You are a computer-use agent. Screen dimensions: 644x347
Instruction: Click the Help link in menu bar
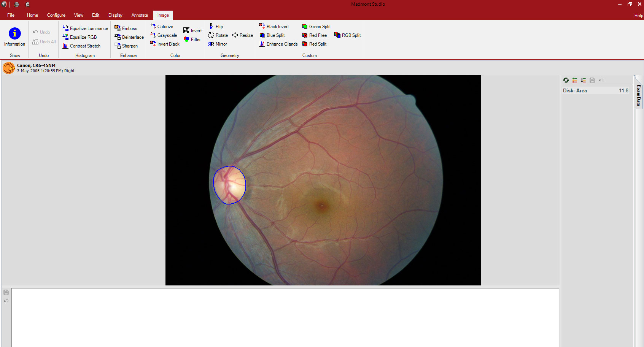click(x=638, y=16)
